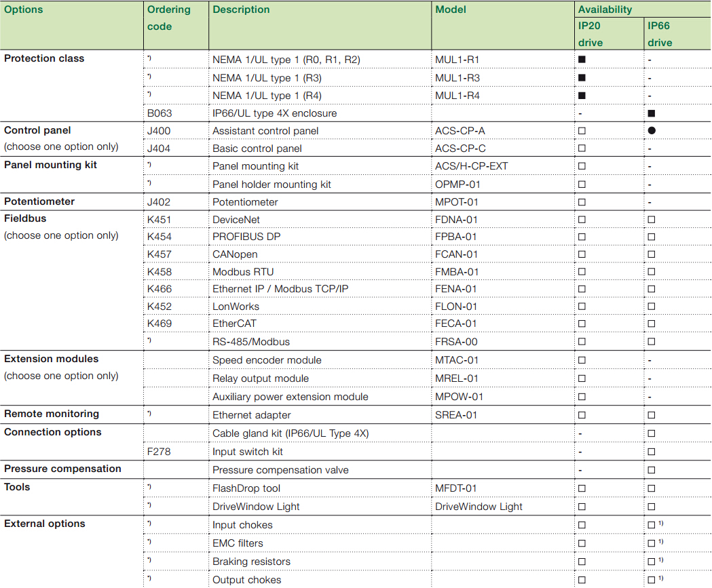The image size is (712, 588).
Task: Click the IP66 empty square for Cable gland kit
Action: pyautogui.click(x=651, y=433)
